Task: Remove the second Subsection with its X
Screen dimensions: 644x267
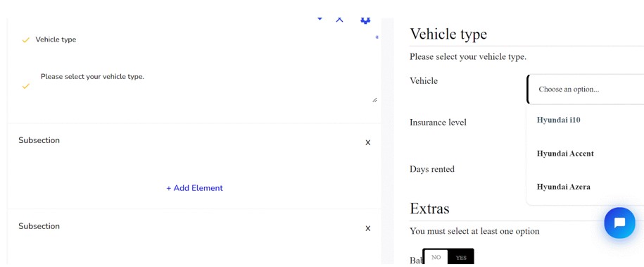Action: pos(368,228)
